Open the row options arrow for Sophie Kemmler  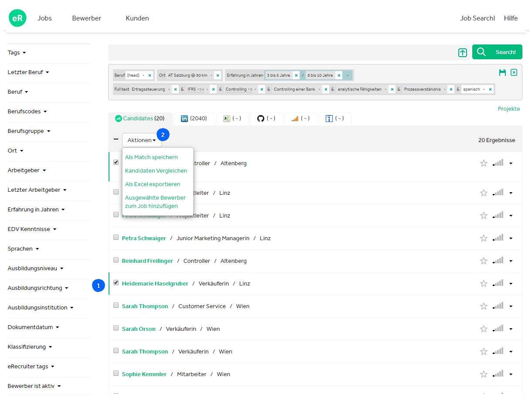(511, 374)
